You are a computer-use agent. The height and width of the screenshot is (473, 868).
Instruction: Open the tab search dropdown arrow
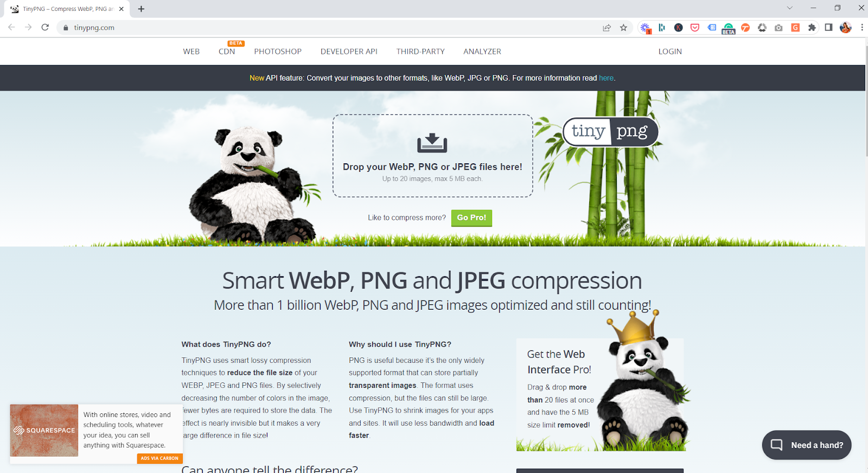tap(790, 8)
